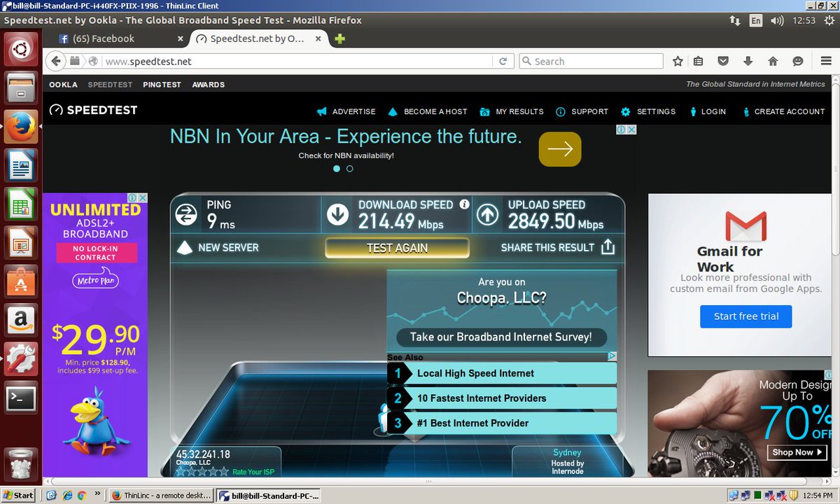Click ADVERTISE in the Speedtest menu
This screenshot has height=504, width=840.
(346, 111)
